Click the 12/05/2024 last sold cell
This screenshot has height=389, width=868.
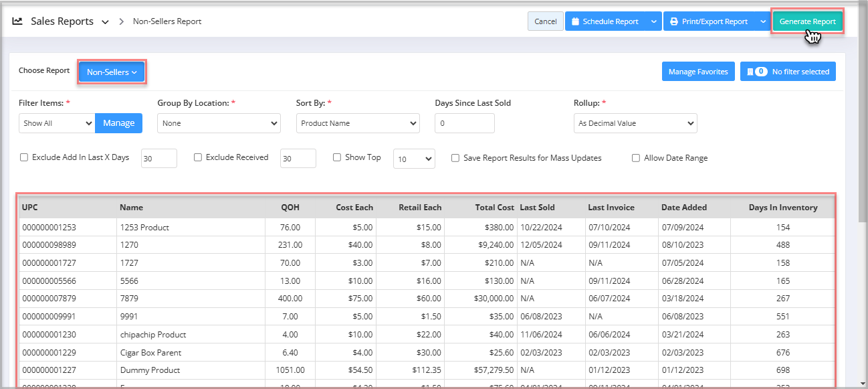point(551,245)
